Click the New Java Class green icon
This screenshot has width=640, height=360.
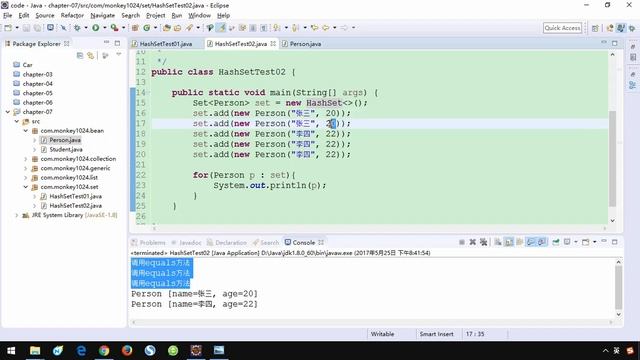pos(146,28)
